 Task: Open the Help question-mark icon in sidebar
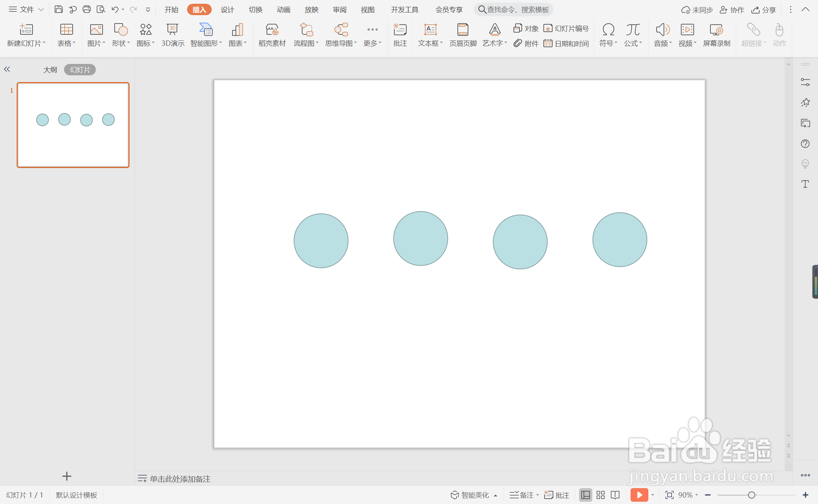(x=805, y=144)
